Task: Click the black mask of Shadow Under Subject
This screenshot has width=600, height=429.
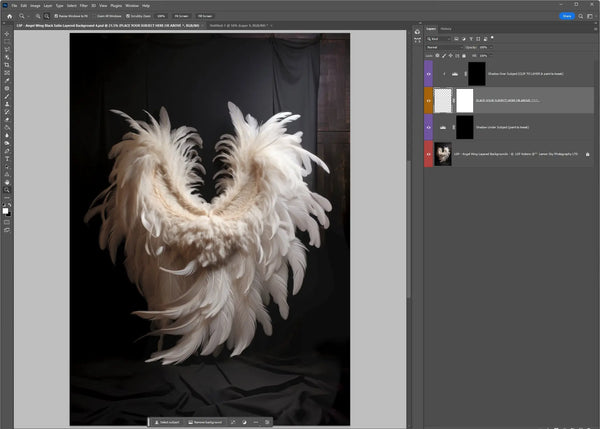Action: (464, 127)
